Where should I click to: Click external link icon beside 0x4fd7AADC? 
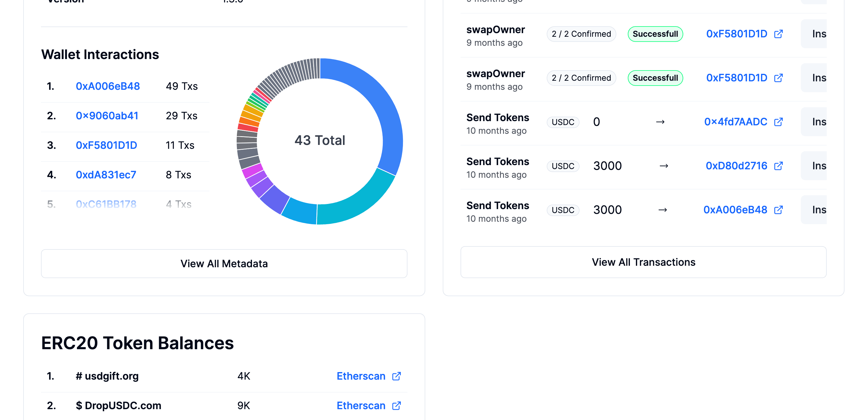[x=778, y=122]
